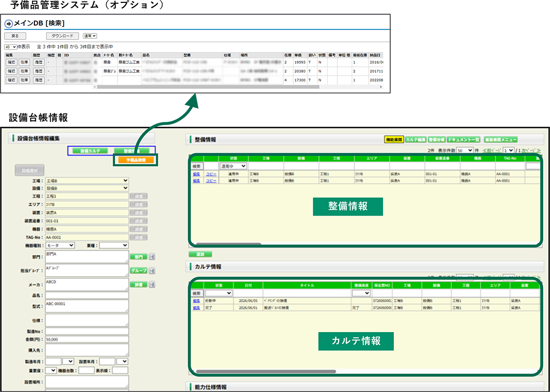
Task: Click the 金額(円) field showing 50,000
Action: point(86,339)
